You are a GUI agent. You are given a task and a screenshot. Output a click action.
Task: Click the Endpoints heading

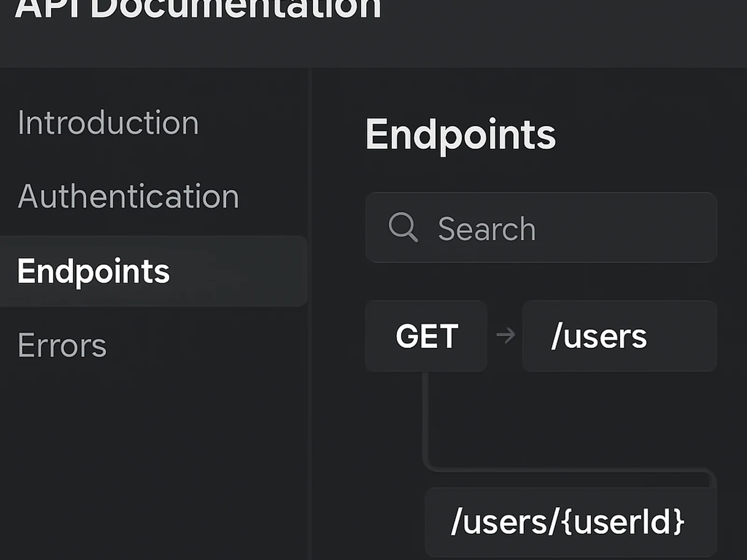460,134
